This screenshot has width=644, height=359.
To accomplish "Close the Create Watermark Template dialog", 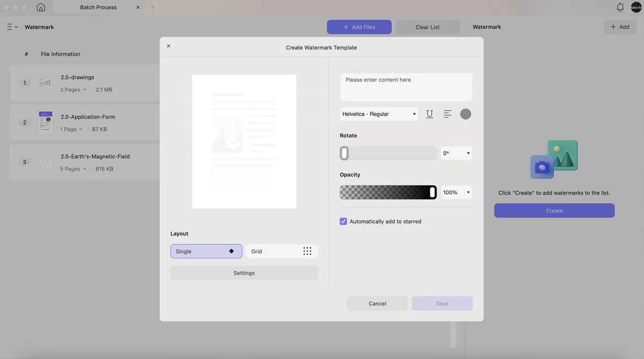I will click(168, 46).
